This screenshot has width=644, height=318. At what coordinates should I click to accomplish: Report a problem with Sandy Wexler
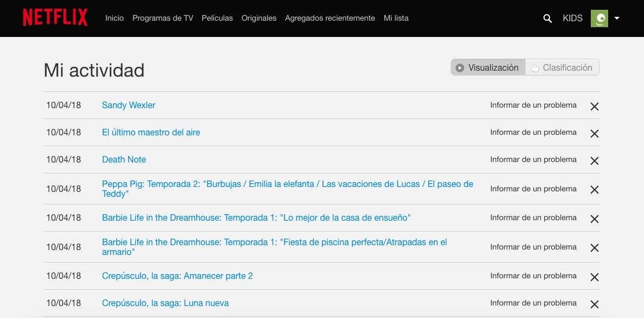click(x=534, y=105)
